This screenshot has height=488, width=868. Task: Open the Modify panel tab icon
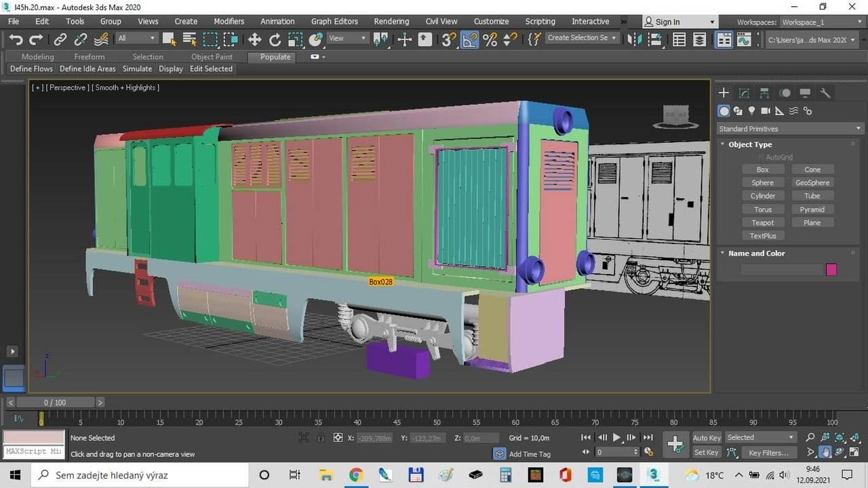(x=744, y=93)
